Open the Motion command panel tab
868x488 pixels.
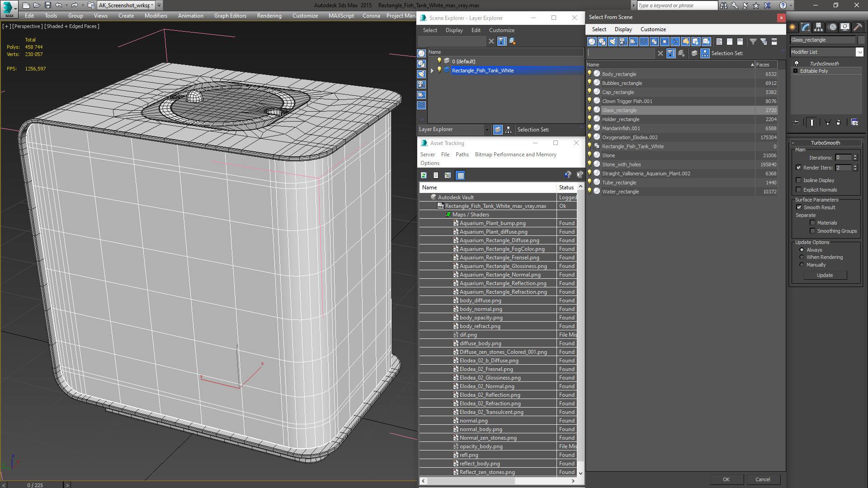pos(832,27)
